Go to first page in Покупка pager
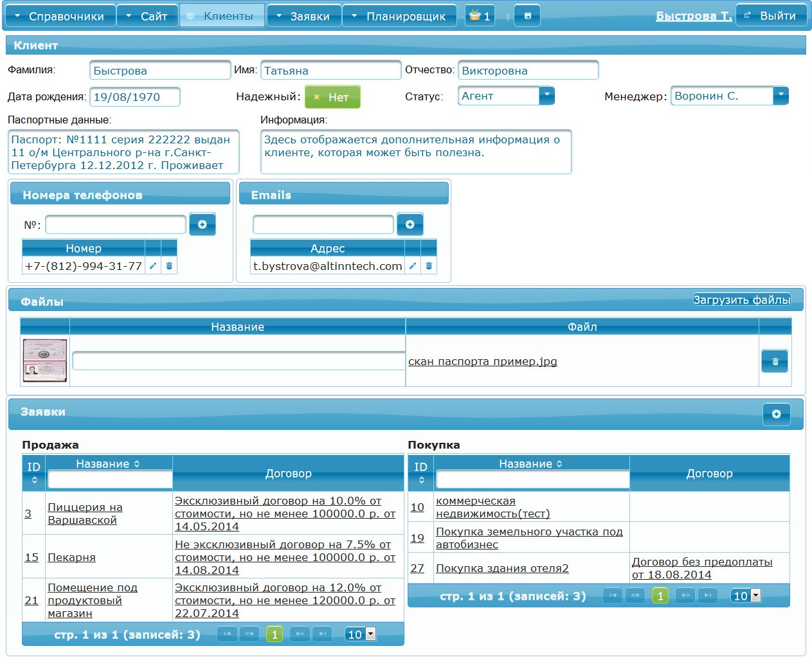Screen dimensions: 812x662 (613, 595)
